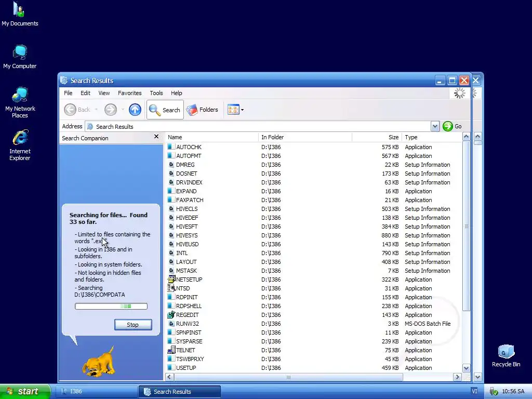This screenshot has height=399, width=532.
Task: Click horizontal scrollbar right arrow
Action: pyautogui.click(x=457, y=377)
